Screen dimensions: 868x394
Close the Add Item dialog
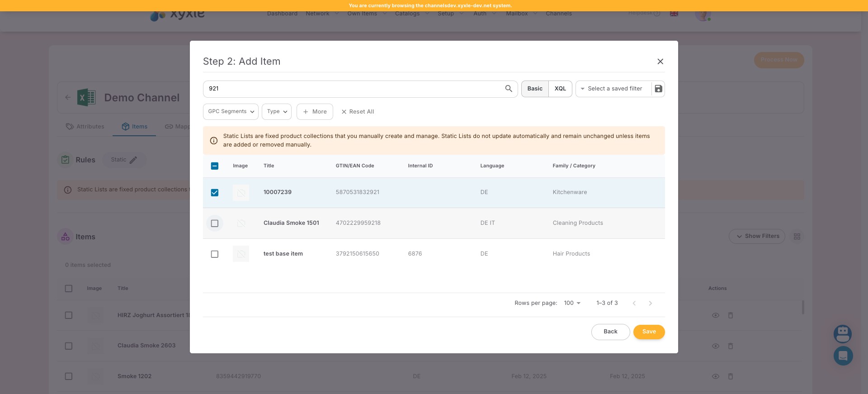coord(660,62)
